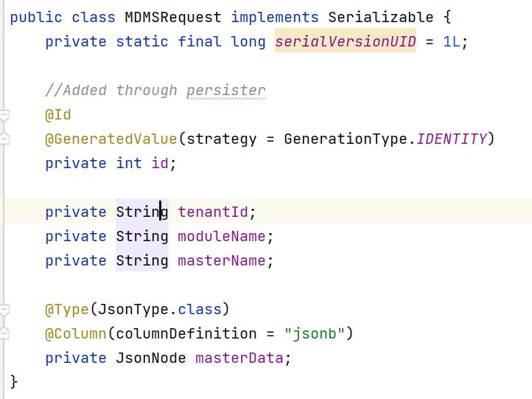Click the Serializable interface name

pos(381,17)
